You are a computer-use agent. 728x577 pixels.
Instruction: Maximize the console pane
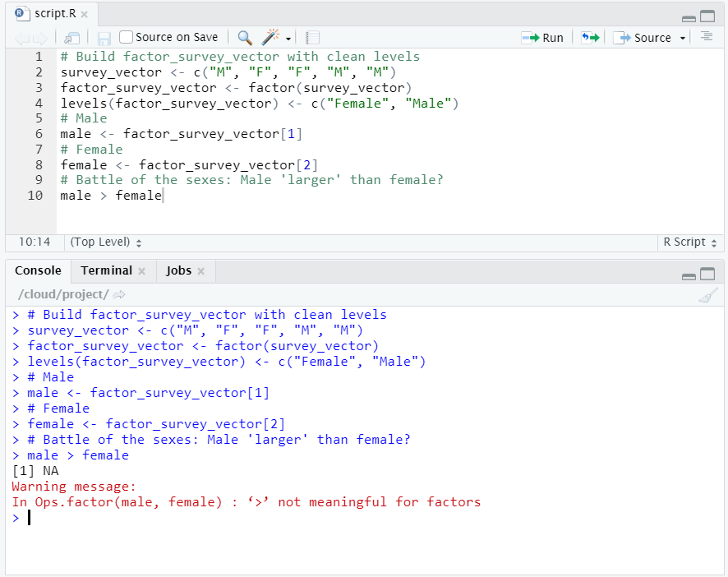[x=707, y=274]
